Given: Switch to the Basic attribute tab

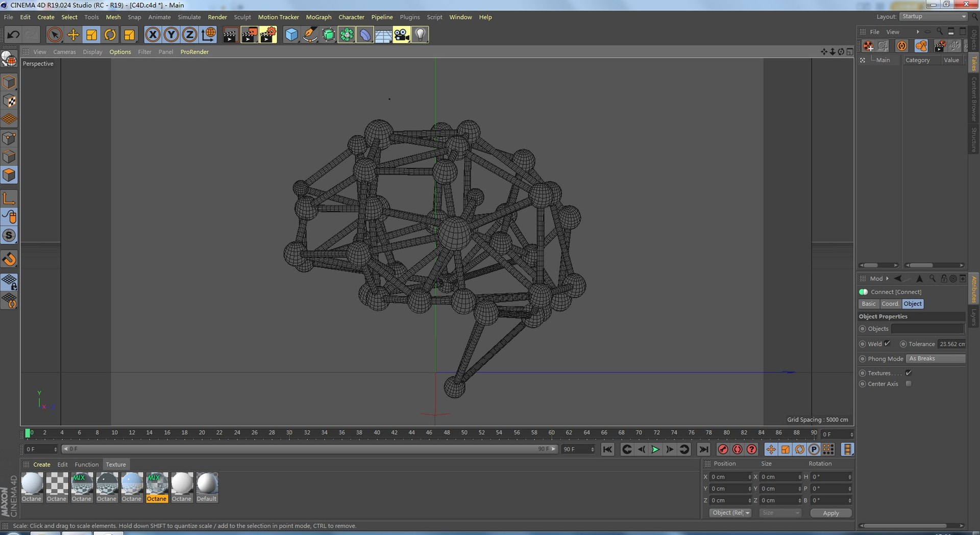Looking at the screenshot, I should (869, 303).
